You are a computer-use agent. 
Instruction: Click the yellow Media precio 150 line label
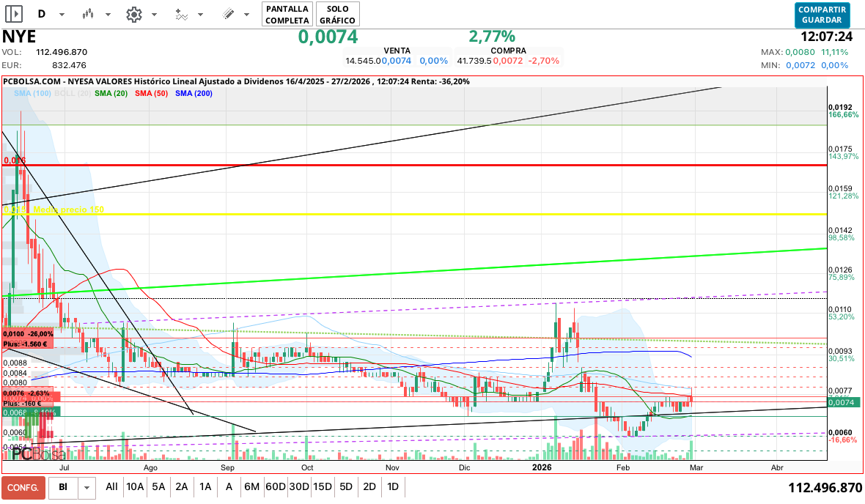(68, 210)
